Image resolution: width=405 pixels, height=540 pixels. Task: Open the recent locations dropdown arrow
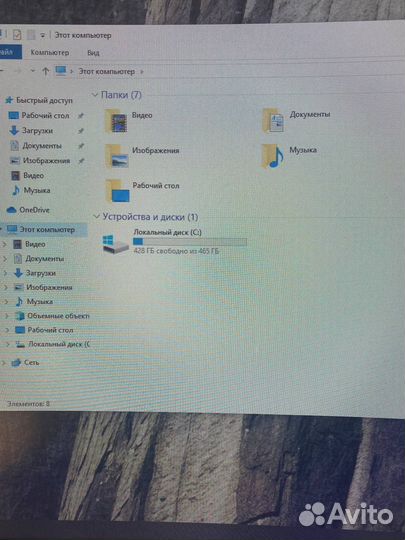[x=33, y=71]
